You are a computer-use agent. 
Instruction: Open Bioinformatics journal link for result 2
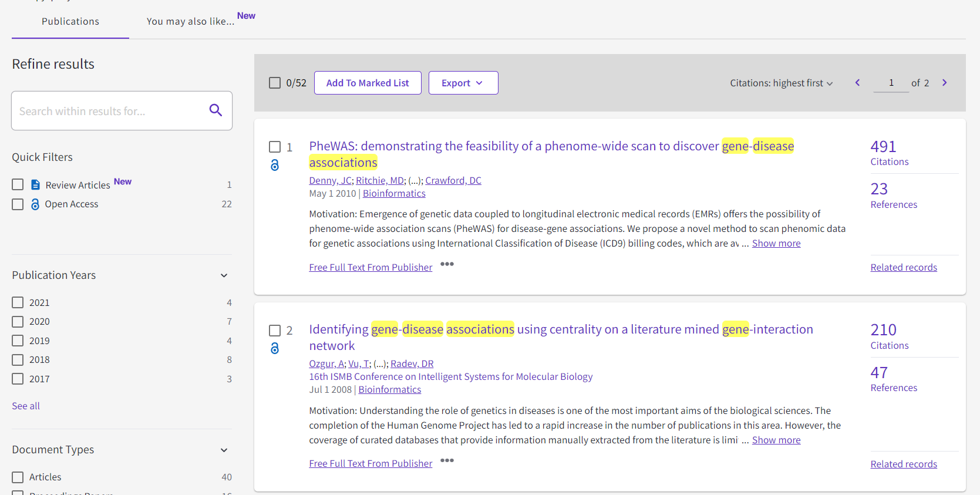coord(390,389)
